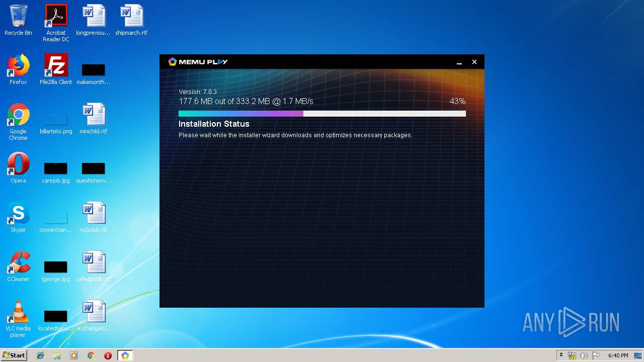
Task: Open Action Center flag icon
Action: click(596, 355)
